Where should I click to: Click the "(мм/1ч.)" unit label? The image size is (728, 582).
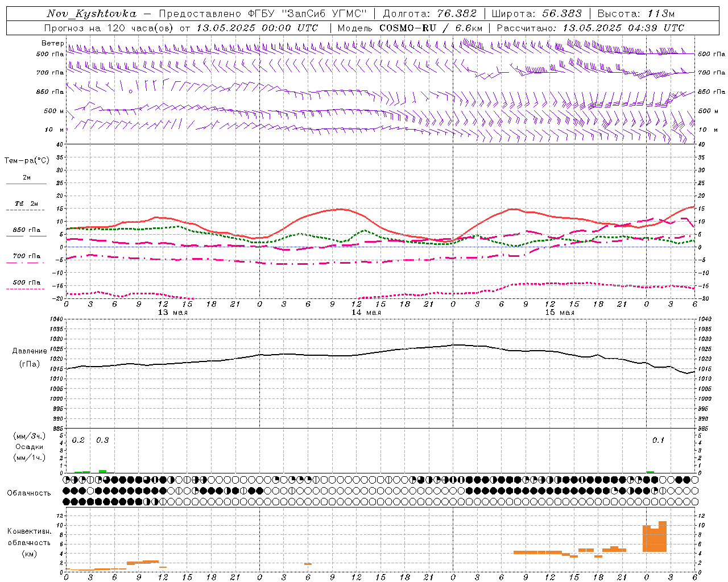(x=29, y=458)
